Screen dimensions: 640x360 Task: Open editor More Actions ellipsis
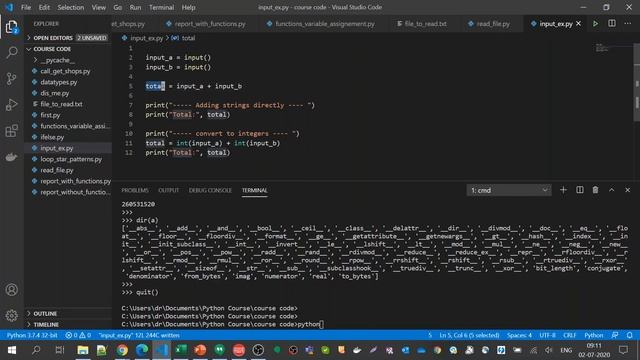[x=628, y=24]
